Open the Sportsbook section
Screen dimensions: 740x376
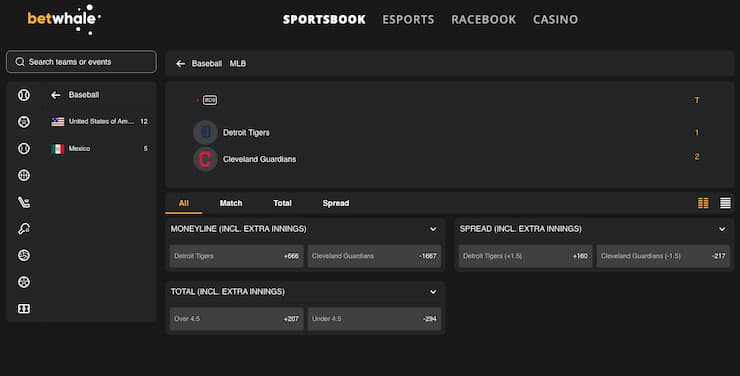324,19
